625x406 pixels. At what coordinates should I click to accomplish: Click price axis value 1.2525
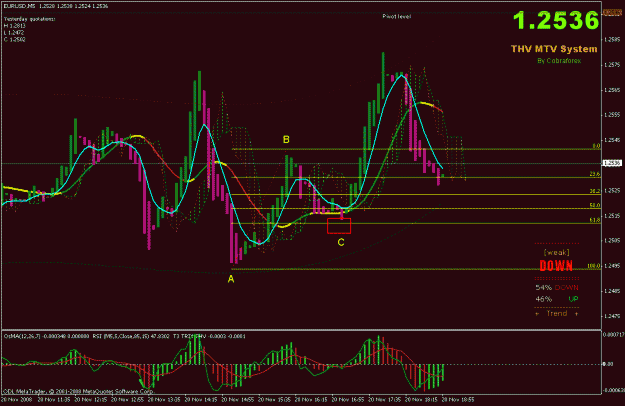pos(612,190)
